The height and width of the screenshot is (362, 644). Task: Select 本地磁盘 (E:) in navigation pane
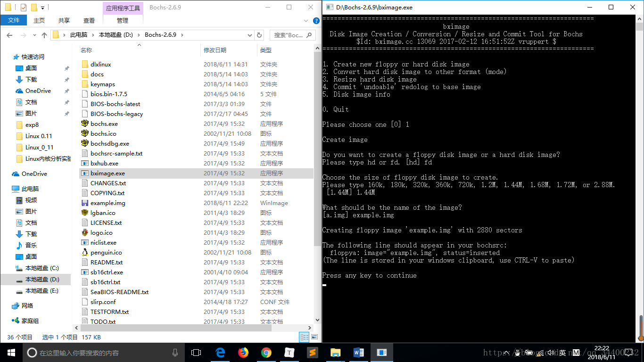pyautogui.click(x=41, y=290)
